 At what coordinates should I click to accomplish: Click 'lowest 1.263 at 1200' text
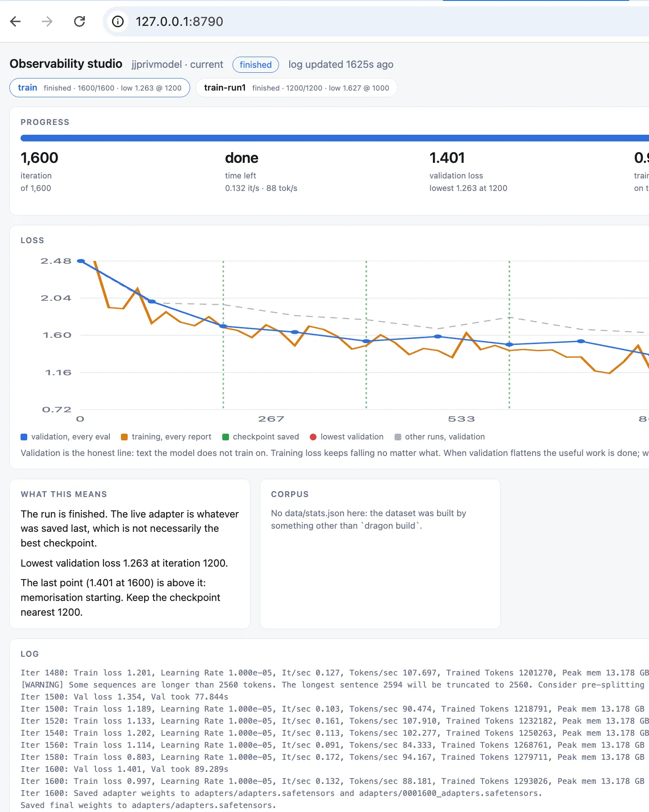coord(468,188)
